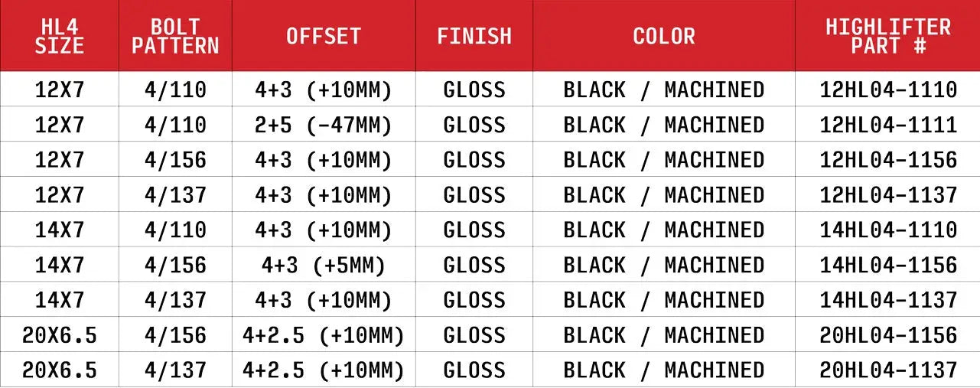The width and height of the screenshot is (980, 388).
Task: Select offset cell in the 20HL04-1156 row
Action: 323,335
